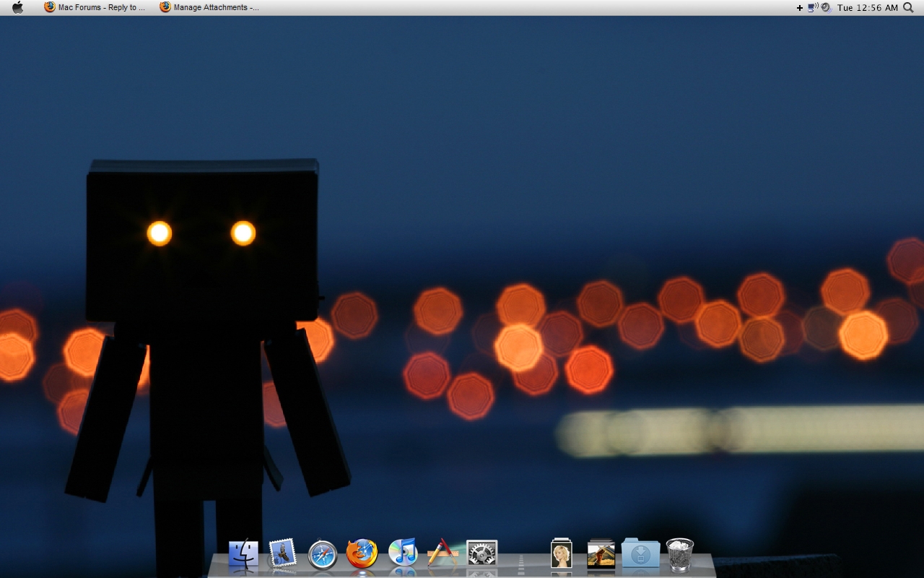
Task: Open the pencil-and-ruler Applications icon in dock
Action: 443,553
